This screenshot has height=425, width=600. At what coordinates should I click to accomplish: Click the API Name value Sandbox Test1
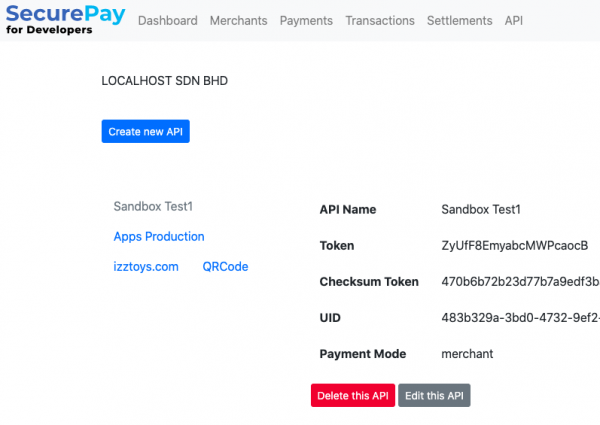point(481,209)
